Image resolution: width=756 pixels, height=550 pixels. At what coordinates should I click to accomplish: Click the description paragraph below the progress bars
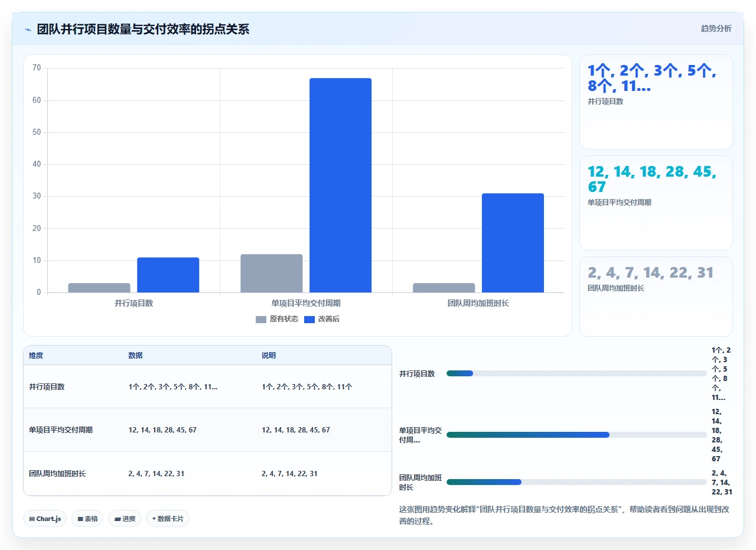565,515
